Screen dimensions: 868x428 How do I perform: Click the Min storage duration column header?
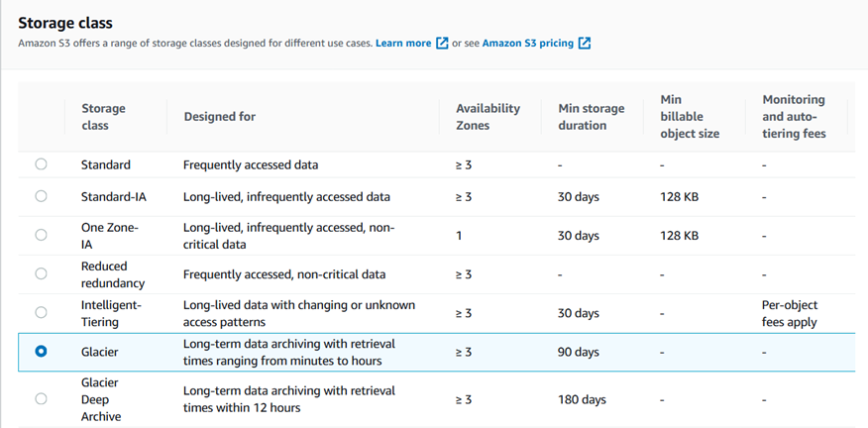[589, 117]
